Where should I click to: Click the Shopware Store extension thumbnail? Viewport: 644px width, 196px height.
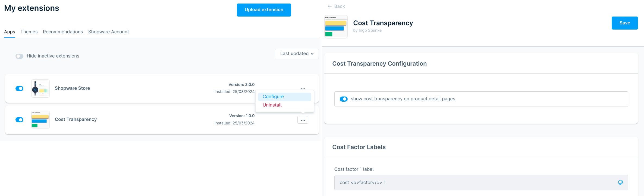40,88
